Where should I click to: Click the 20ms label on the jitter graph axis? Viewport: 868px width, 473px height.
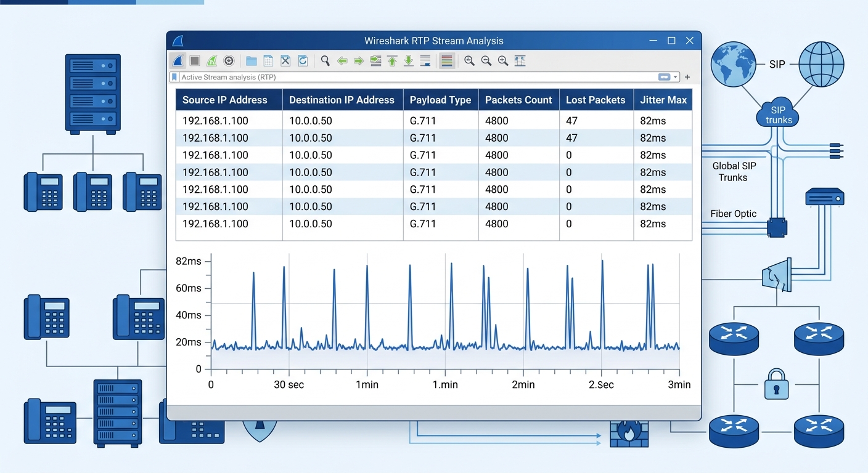pyautogui.click(x=189, y=342)
